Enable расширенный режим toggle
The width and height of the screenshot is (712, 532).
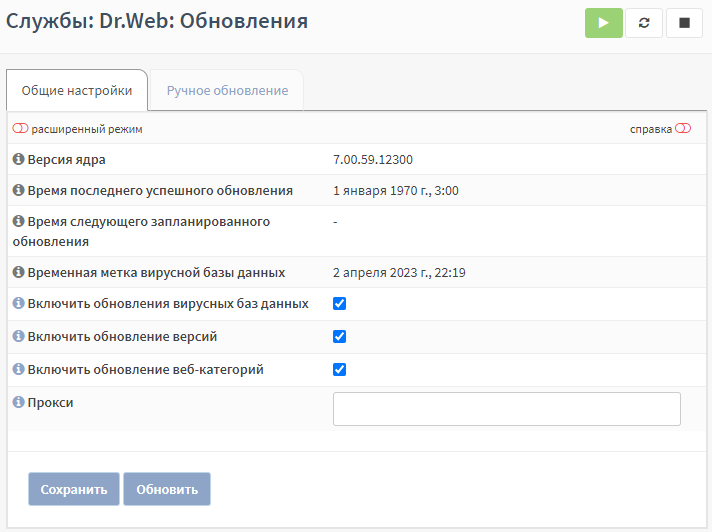pos(20,128)
